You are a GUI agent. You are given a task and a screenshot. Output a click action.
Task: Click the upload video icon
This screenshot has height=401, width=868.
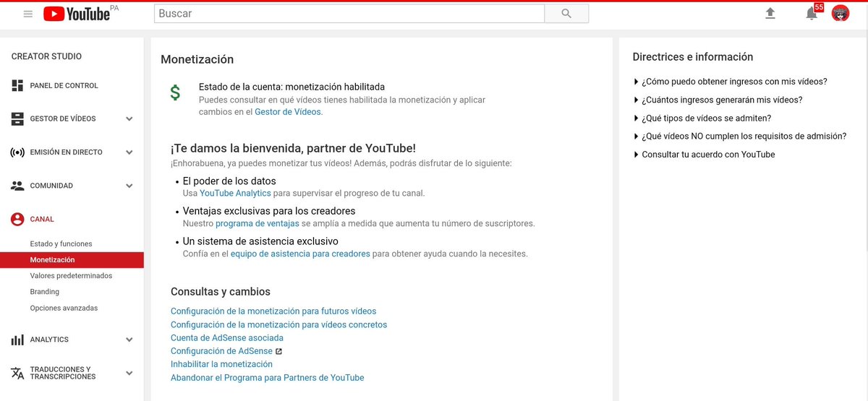click(770, 13)
